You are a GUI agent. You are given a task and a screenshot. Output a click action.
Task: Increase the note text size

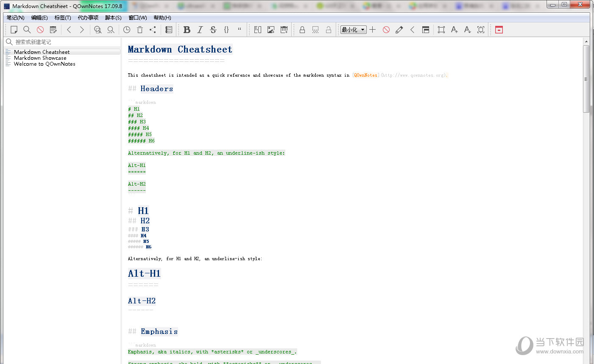click(455, 30)
